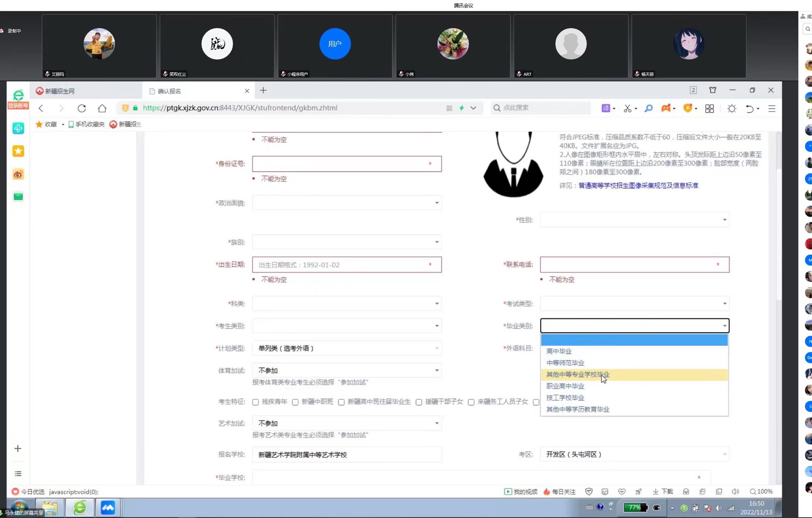Click the shield icon in status bar
The image size is (812, 518).
point(589,492)
